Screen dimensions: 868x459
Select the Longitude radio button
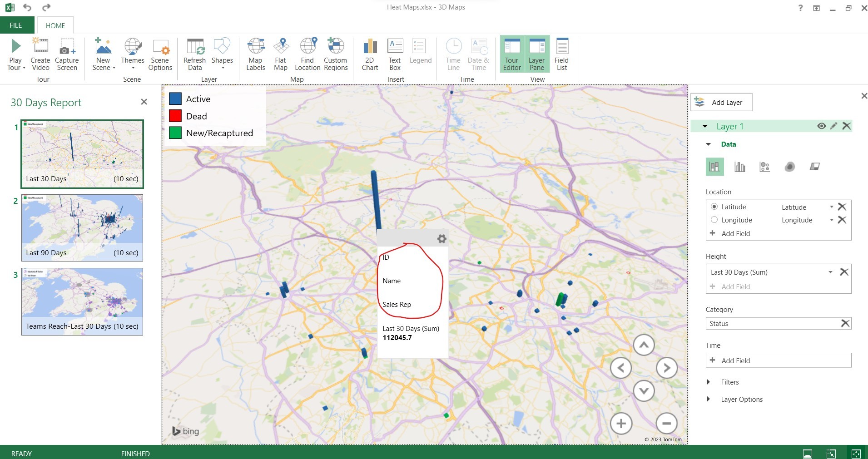coord(714,220)
